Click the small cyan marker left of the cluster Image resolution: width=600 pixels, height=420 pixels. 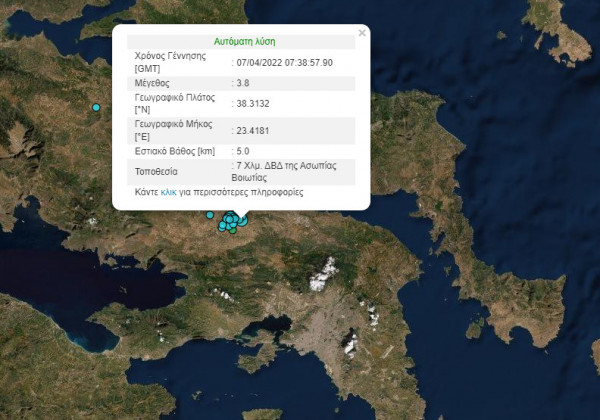tap(210, 215)
